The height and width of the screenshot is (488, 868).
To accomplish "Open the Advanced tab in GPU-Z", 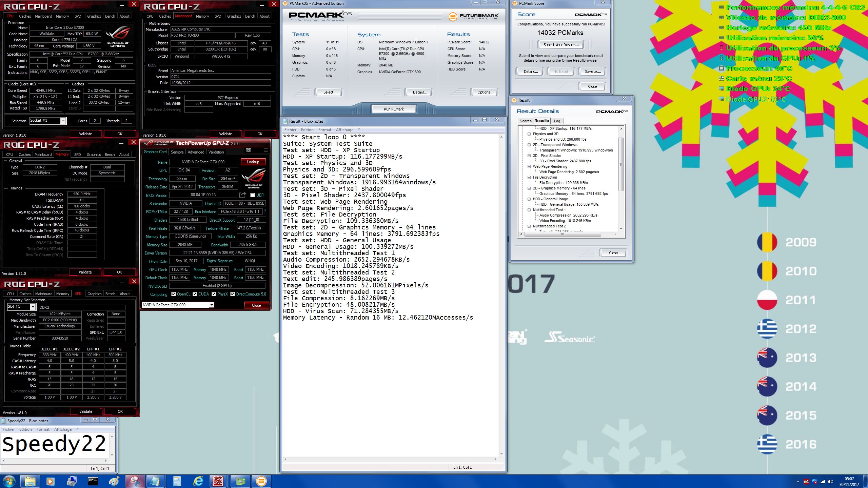I will tap(196, 152).
